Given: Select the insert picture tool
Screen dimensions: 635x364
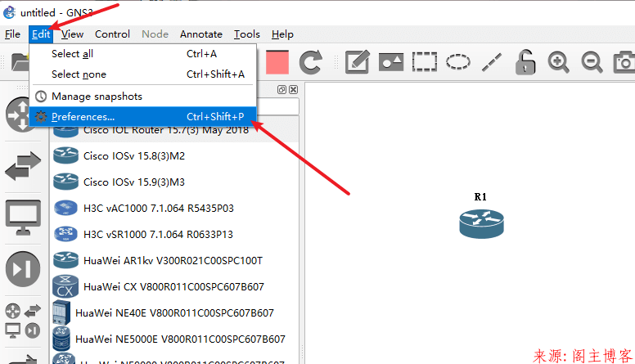Looking at the screenshot, I should (x=391, y=62).
